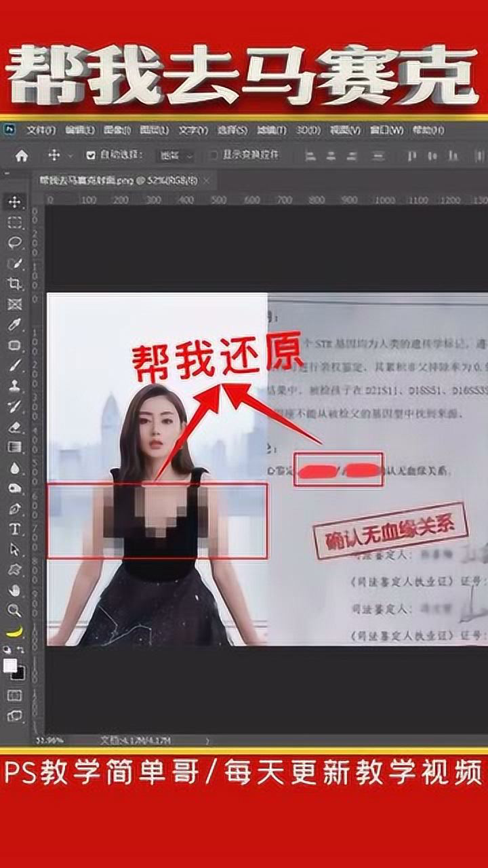Click the banana icon in the toolbox

tap(15, 631)
